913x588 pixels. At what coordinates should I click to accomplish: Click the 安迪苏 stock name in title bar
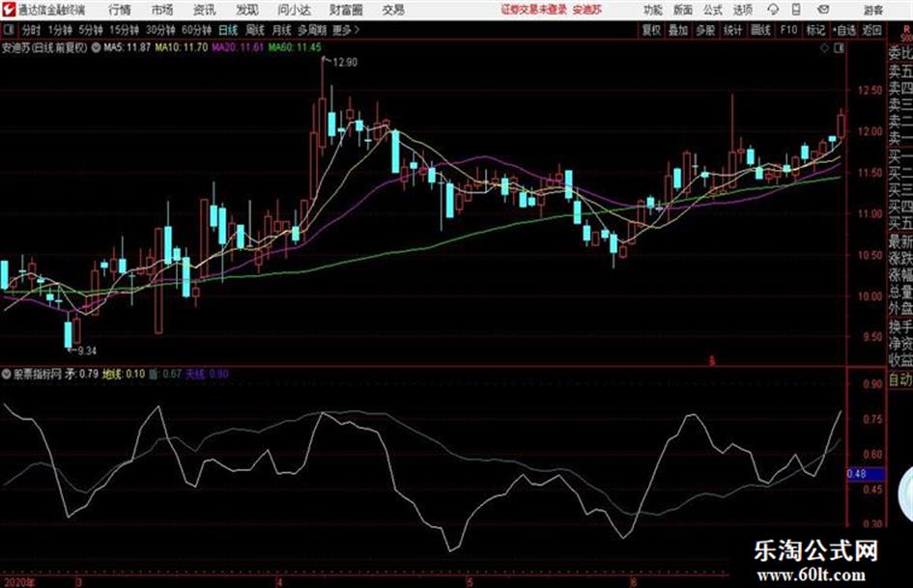(x=587, y=10)
